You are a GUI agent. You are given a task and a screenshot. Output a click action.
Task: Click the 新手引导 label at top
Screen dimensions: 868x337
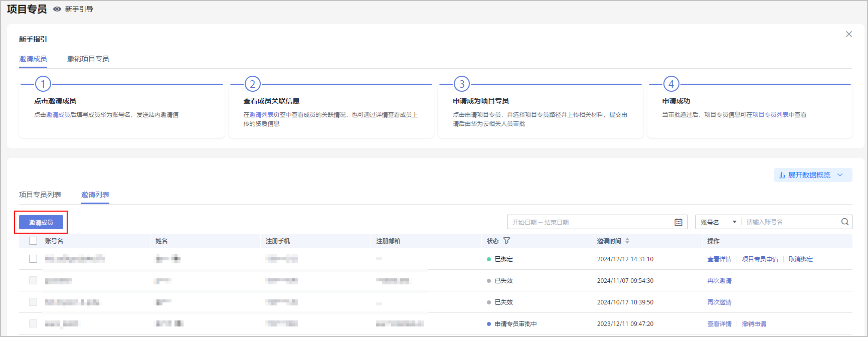79,9
